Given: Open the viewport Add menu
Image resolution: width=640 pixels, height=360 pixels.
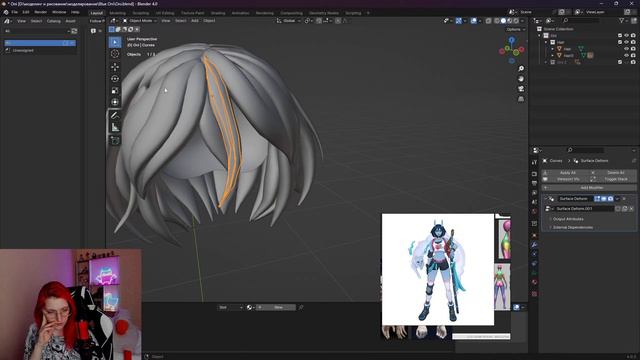Looking at the screenshot, I should coord(195,21).
